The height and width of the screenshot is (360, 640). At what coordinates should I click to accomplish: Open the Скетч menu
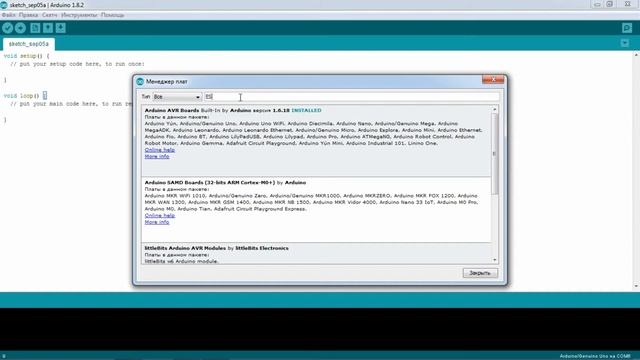coord(50,15)
